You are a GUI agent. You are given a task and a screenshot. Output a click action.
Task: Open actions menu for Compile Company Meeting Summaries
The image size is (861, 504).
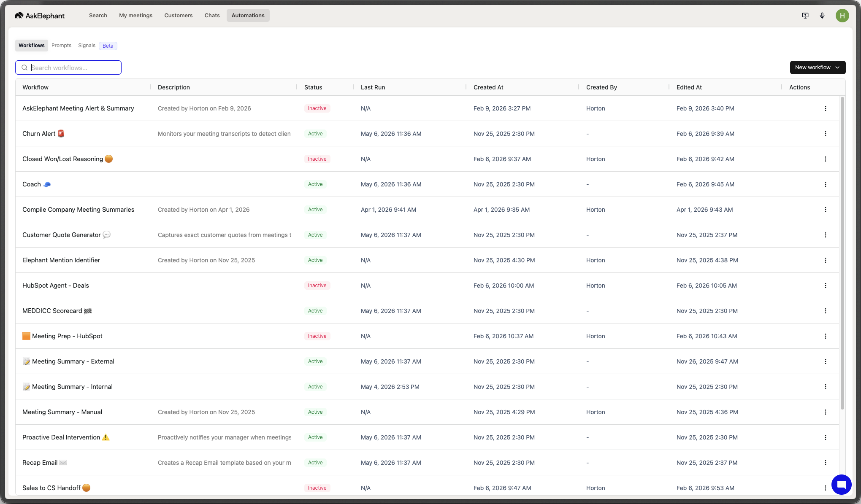point(826,210)
